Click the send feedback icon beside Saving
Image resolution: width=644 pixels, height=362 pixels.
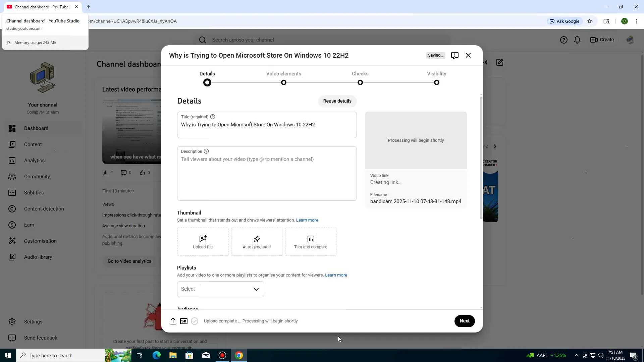(454, 55)
